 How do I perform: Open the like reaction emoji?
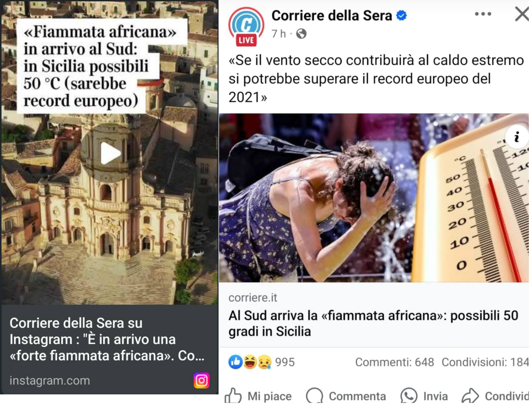pos(236,362)
